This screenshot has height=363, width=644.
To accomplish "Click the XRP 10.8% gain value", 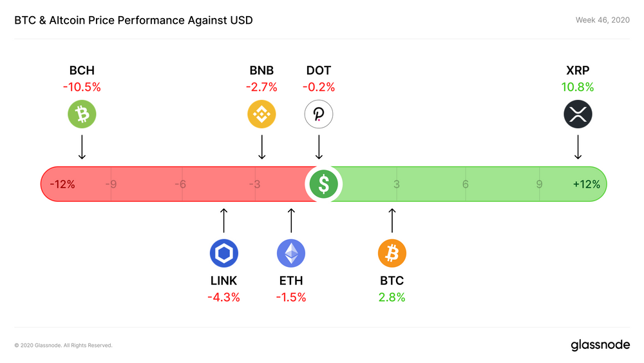I will 578,87.
